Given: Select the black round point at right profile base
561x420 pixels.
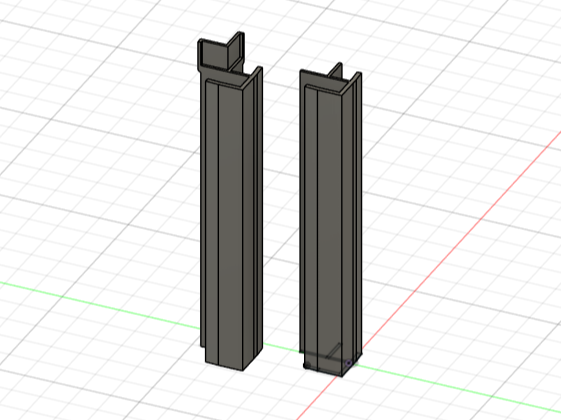Looking at the screenshot, I should tap(307, 365).
